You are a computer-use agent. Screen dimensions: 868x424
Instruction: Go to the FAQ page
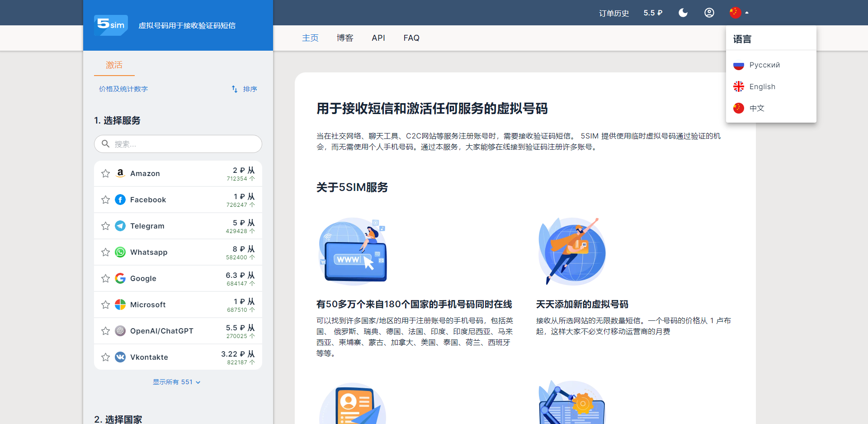(x=411, y=38)
